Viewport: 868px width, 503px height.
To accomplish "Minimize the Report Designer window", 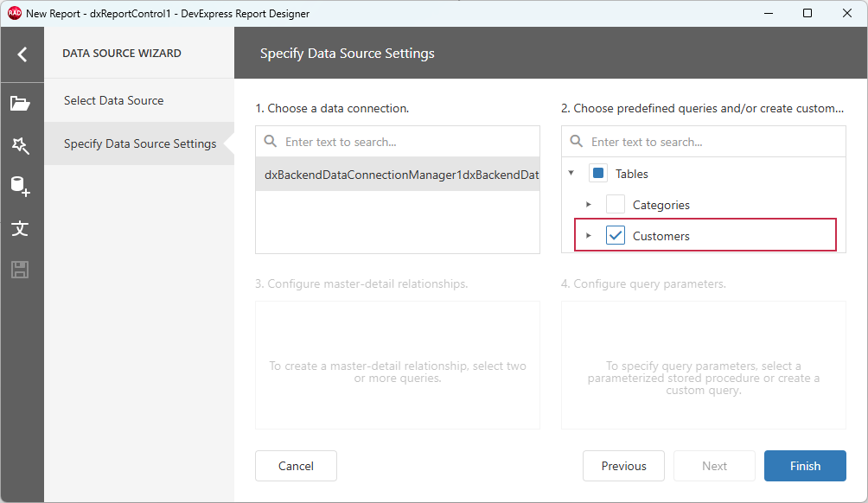I will [x=768, y=13].
